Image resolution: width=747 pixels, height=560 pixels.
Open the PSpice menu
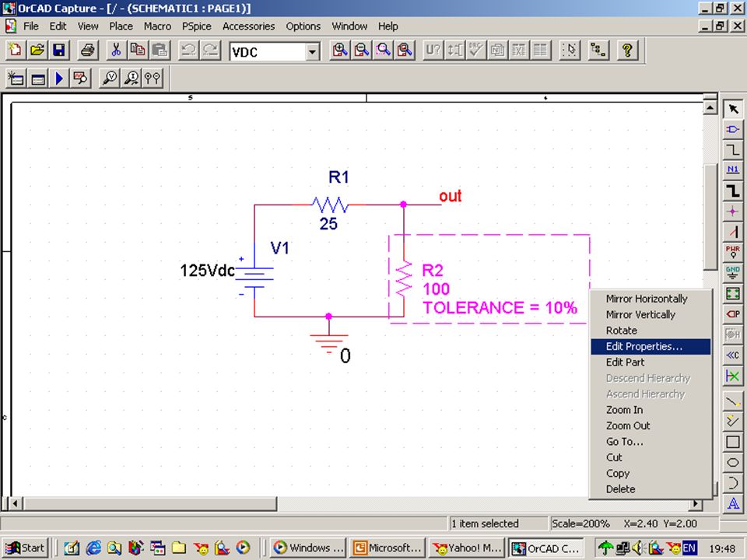197,26
